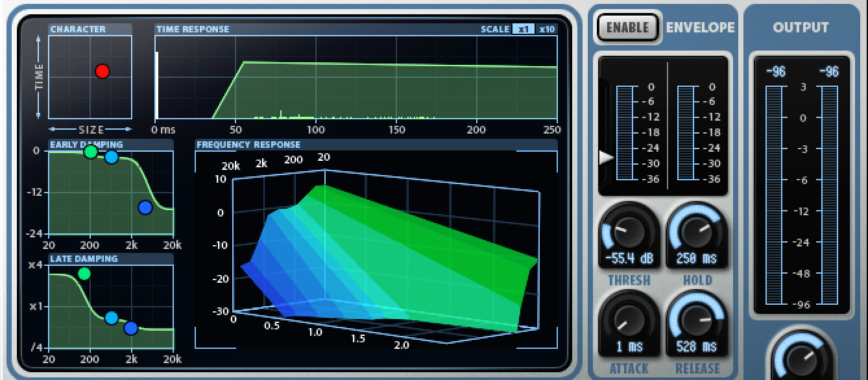Click the 528 ms release value field

(696, 347)
